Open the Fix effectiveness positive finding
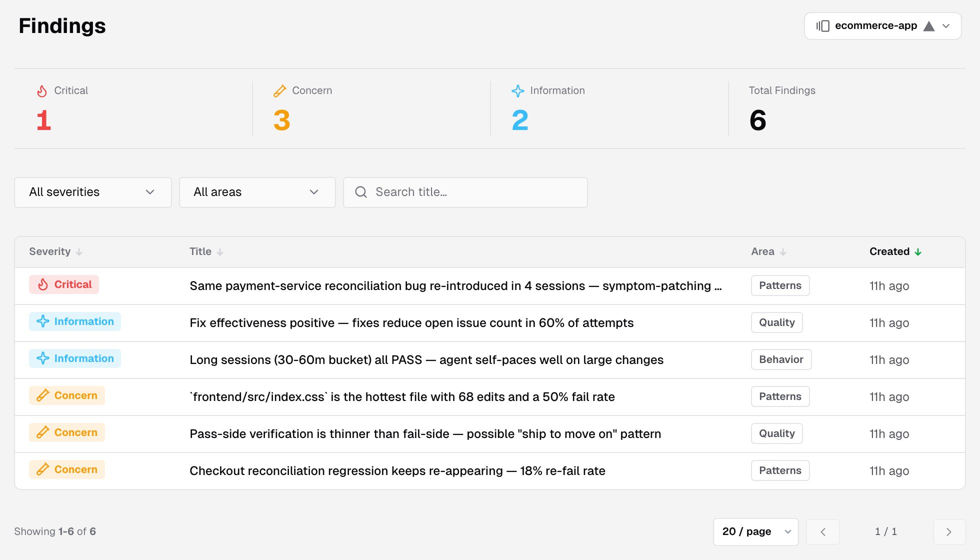 [x=411, y=323]
